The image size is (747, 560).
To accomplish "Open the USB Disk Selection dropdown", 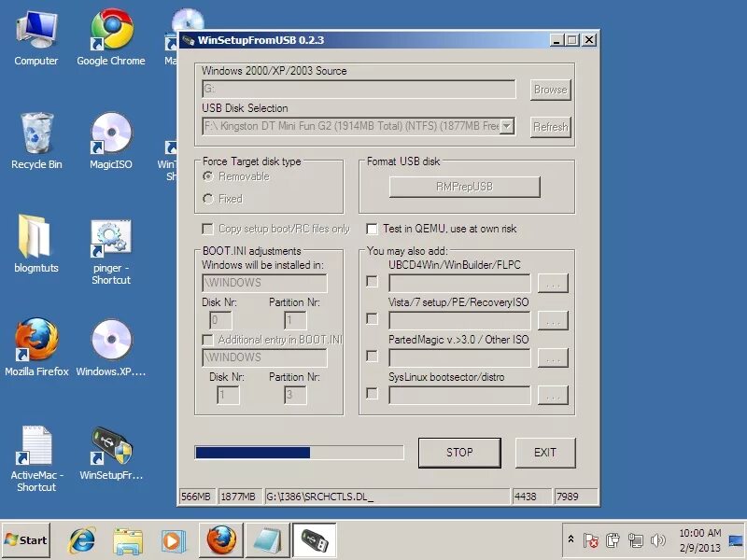I will pyautogui.click(x=504, y=126).
